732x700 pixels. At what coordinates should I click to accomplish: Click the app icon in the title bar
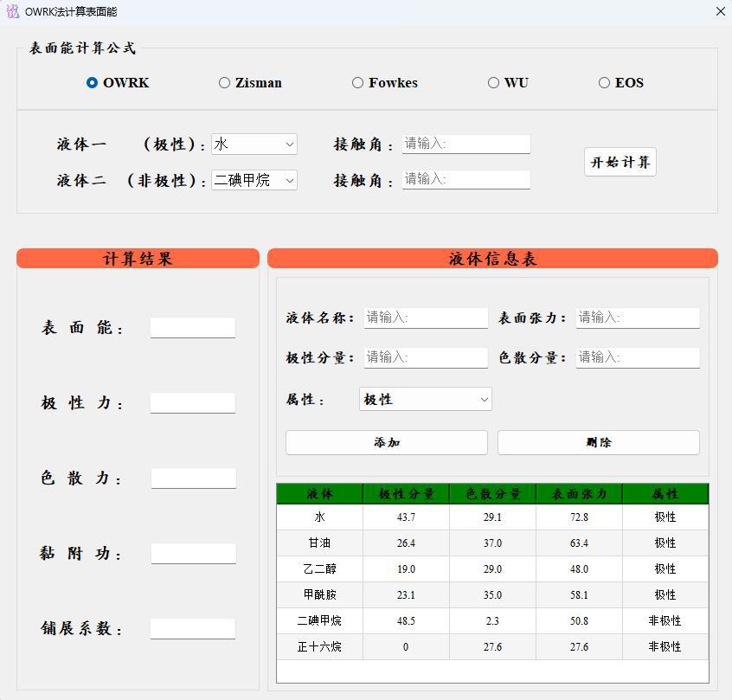coord(13,11)
